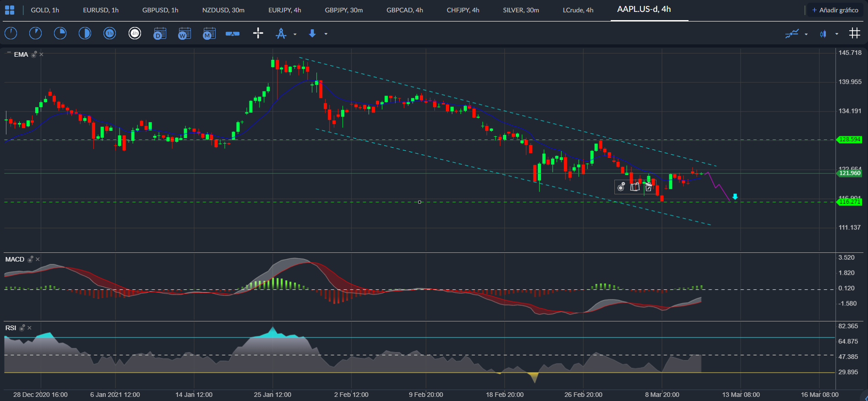The width and height of the screenshot is (868, 401).
Task: Expand the indicators dropdown arrow
Action: (x=806, y=34)
